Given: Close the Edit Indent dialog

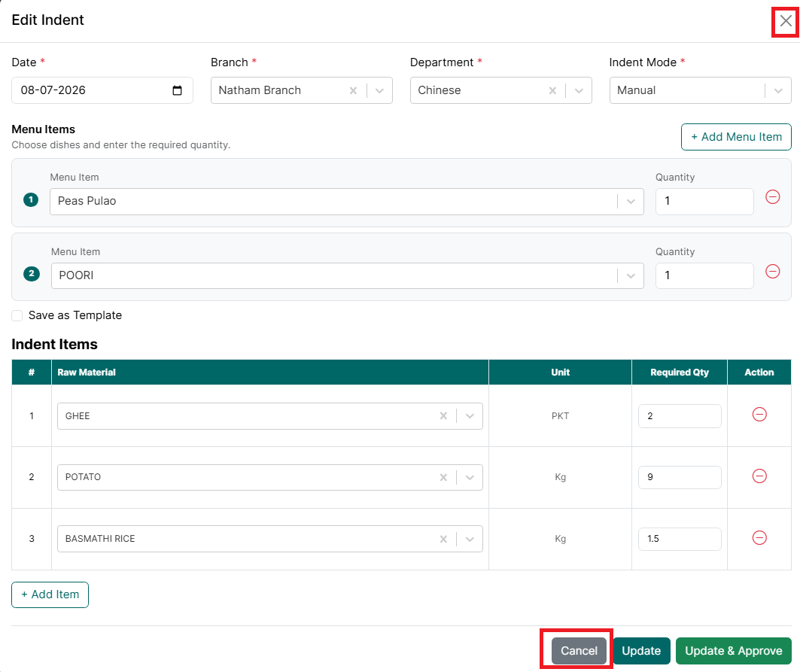Looking at the screenshot, I should 786,21.
